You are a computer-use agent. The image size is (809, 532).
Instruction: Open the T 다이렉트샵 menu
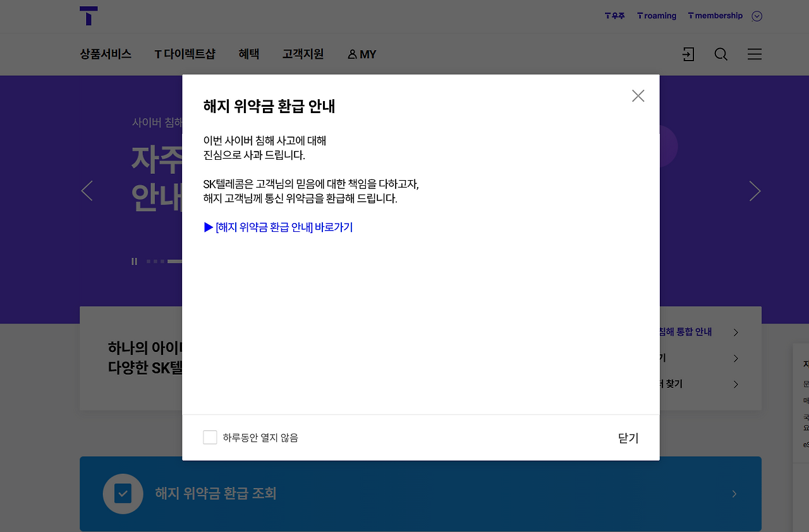[x=185, y=54]
